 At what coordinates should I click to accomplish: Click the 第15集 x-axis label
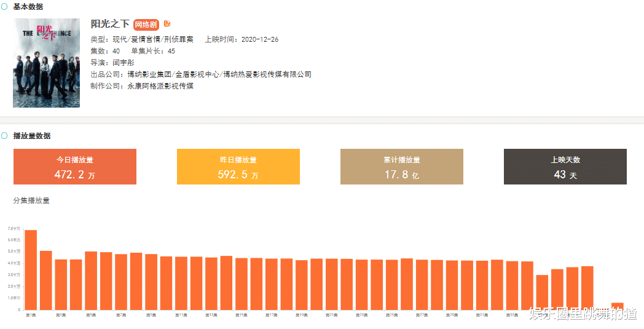(241, 315)
